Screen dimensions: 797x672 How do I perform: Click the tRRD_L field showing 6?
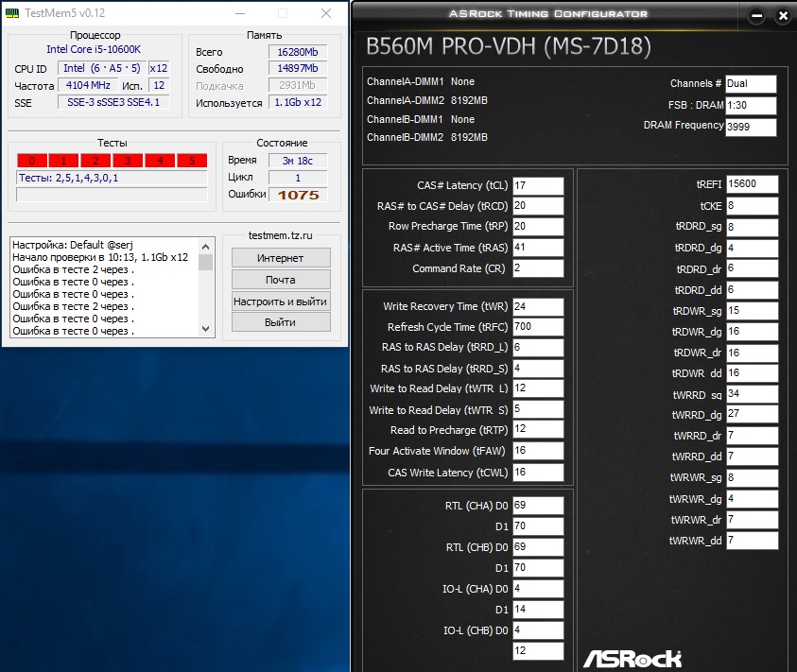pos(538,347)
